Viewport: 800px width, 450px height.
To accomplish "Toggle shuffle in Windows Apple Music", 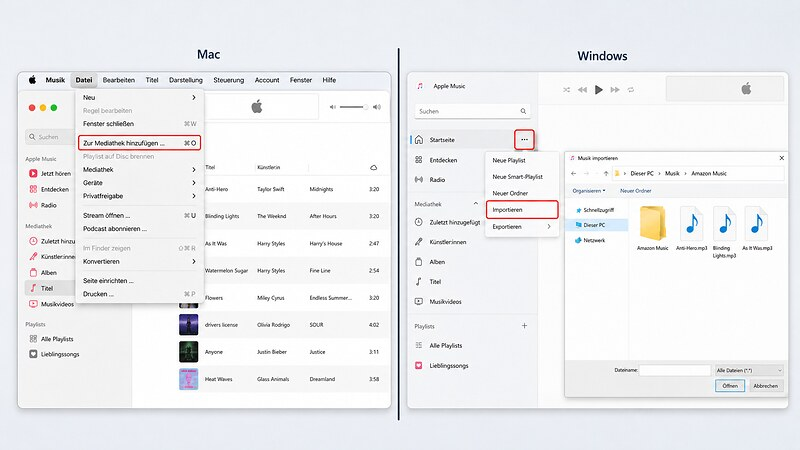I will pos(566,90).
